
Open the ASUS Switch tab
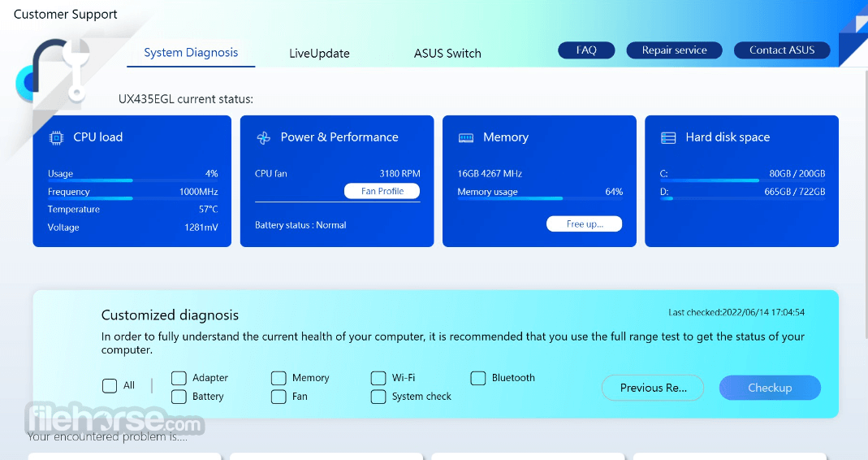point(447,54)
